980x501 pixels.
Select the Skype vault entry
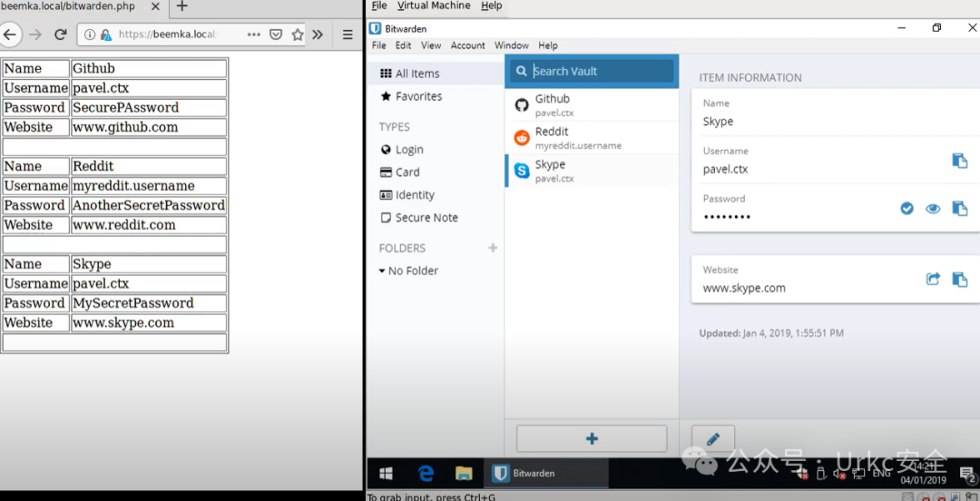coord(592,171)
